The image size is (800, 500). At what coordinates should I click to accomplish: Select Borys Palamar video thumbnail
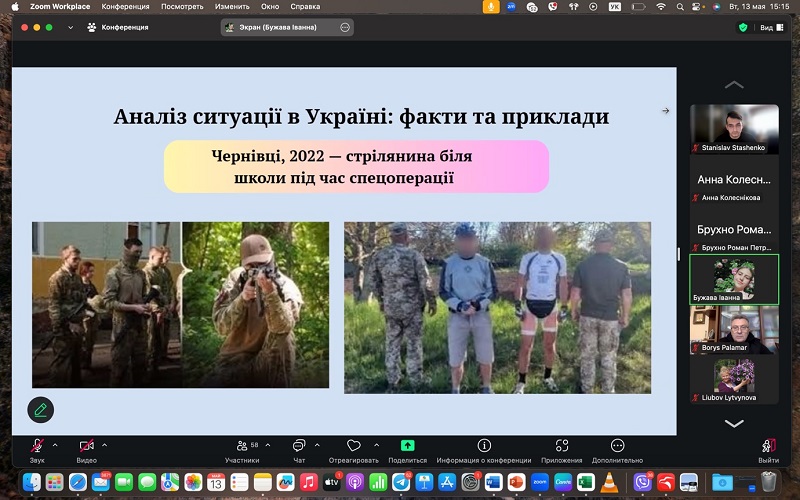click(734, 330)
